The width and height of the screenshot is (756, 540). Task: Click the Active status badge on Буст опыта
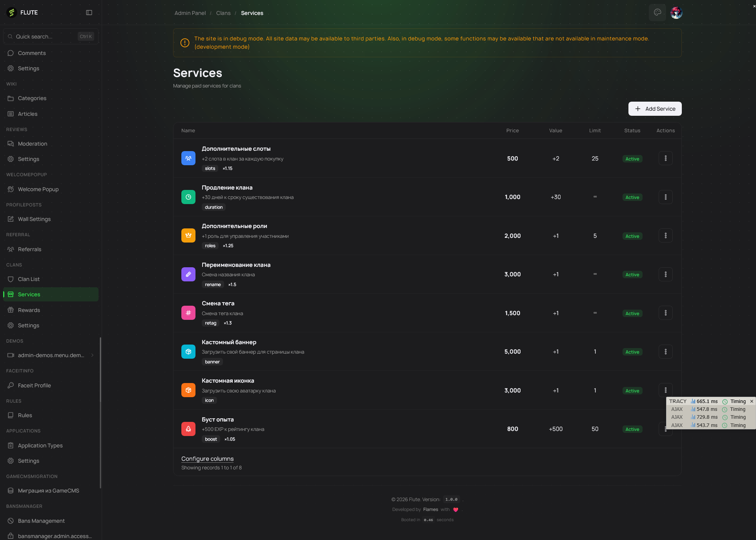point(632,429)
